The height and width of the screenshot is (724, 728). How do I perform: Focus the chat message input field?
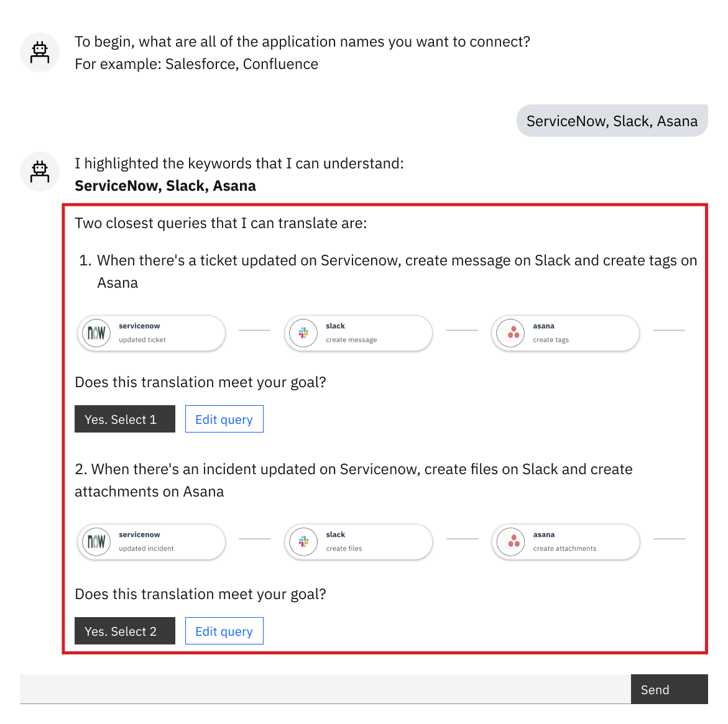click(325, 689)
